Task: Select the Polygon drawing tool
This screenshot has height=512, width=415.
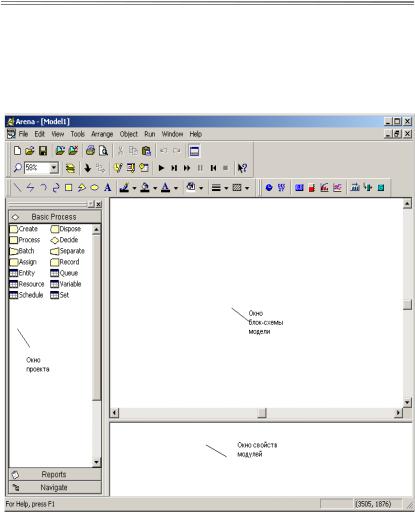Action: click(x=82, y=188)
